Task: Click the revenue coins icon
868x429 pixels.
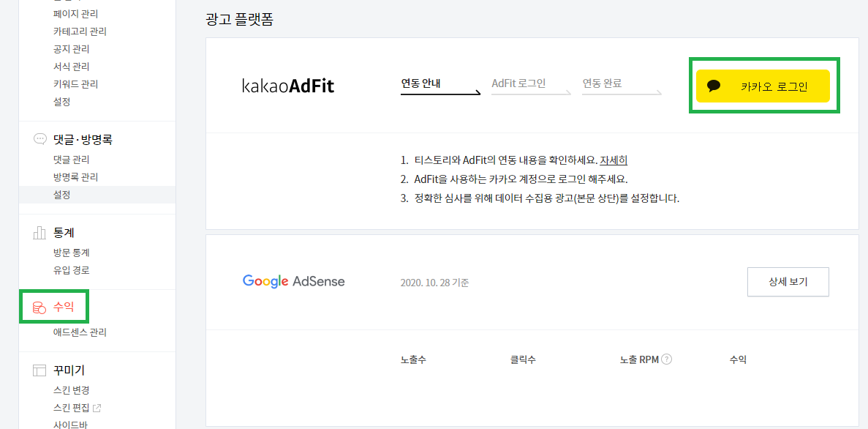Action: [39, 307]
